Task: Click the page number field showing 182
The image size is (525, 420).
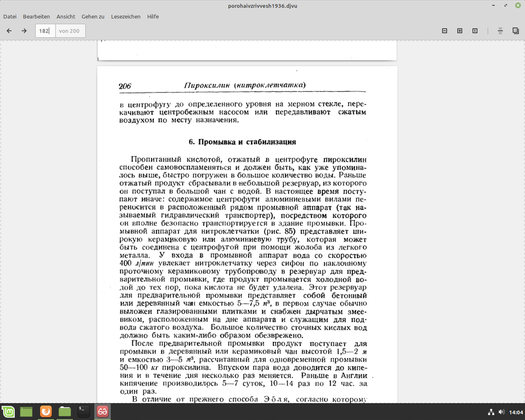Action: [x=46, y=31]
